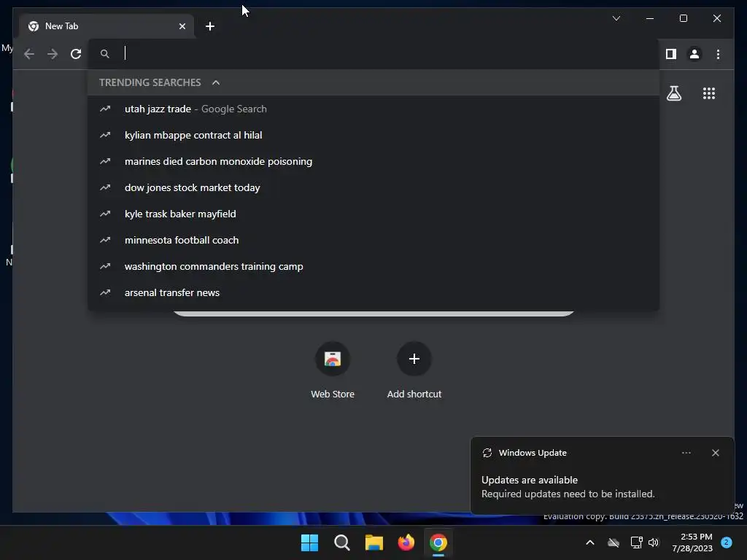This screenshot has width=747, height=560.
Task: Click the Add shortcut button
Action: coord(414,370)
